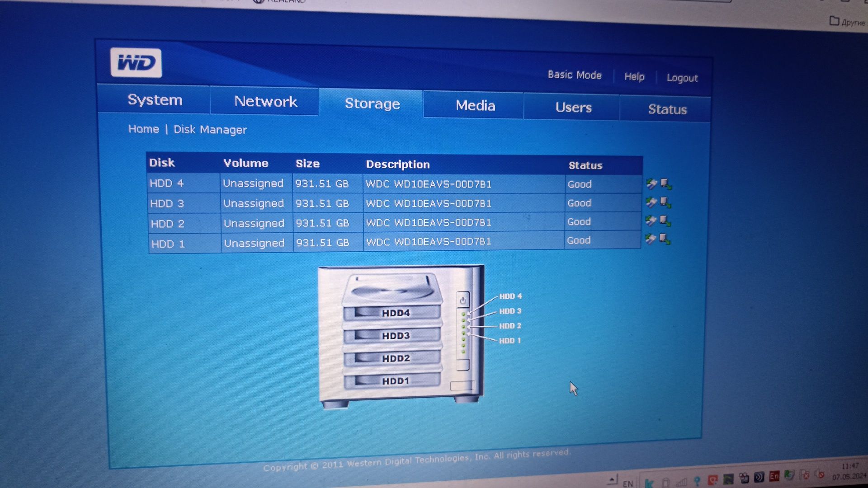Open the bookmarks folder in browser bar
This screenshot has height=488, width=868.
[847, 22]
